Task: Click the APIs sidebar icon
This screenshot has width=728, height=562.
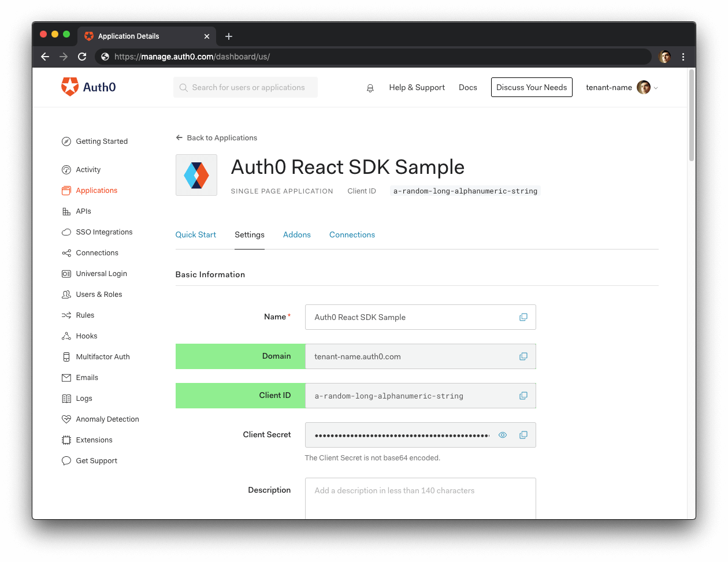Action: pyautogui.click(x=66, y=211)
